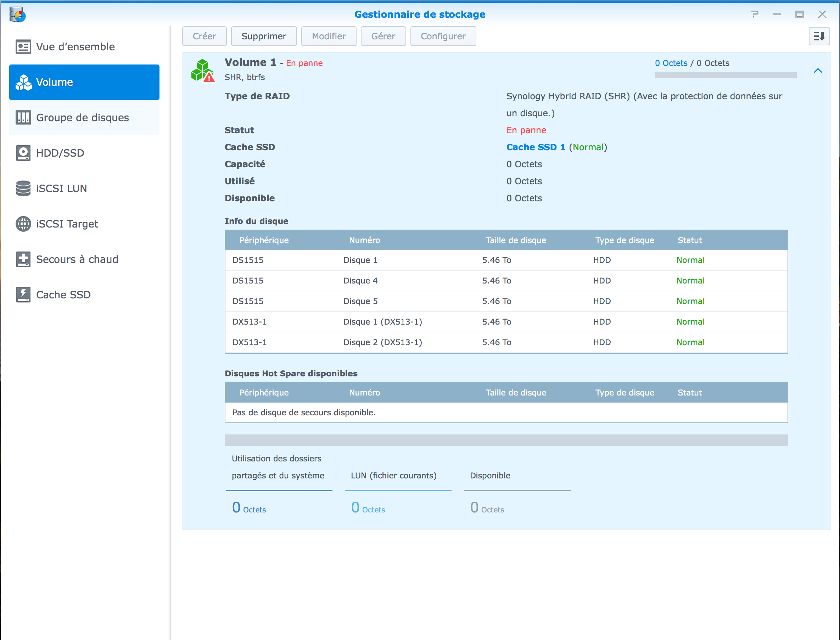Image resolution: width=840 pixels, height=640 pixels.
Task: Follow the Cache SSD 1 link
Action: point(535,147)
